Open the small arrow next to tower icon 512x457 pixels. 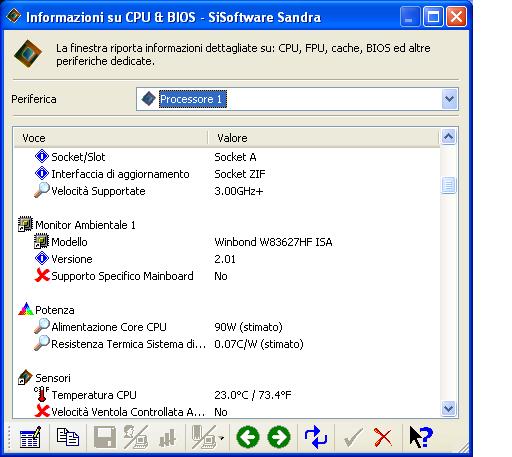tap(222, 438)
